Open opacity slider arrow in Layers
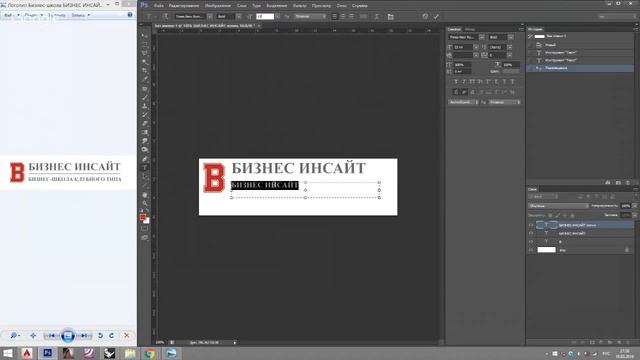 (634, 206)
